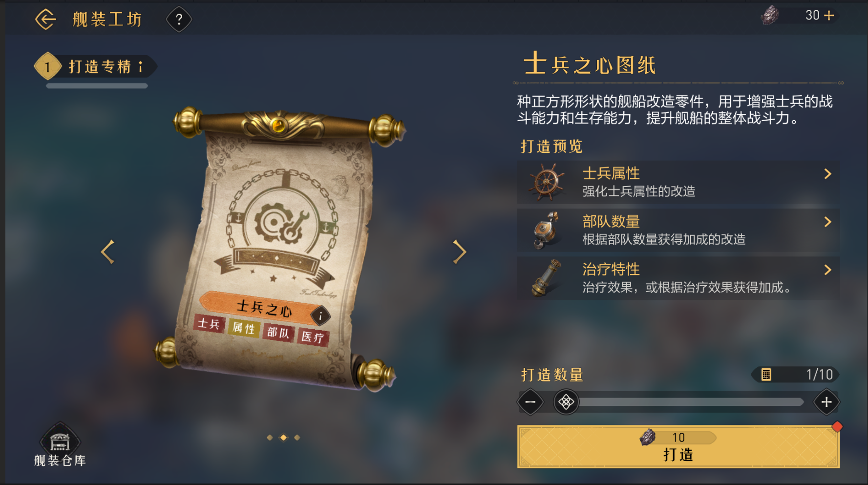This screenshot has width=868, height=485.
Task: Increase craft quantity with plus button
Action: tap(826, 402)
